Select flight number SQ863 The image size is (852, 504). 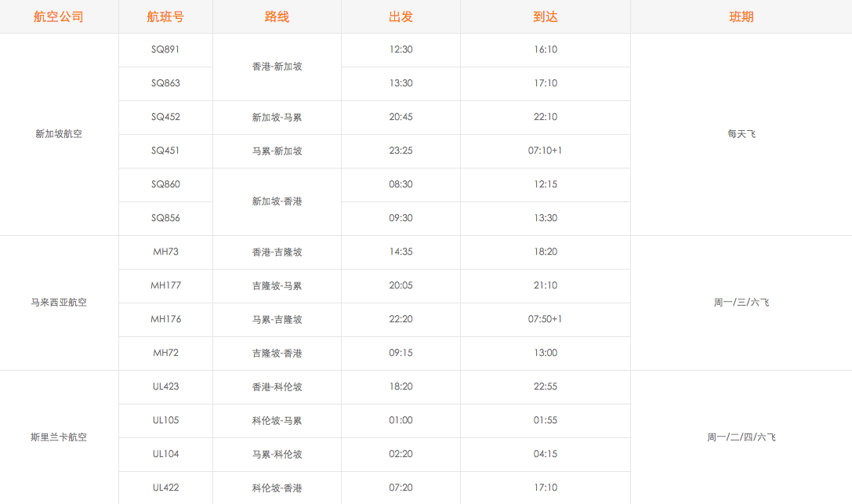[x=165, y=83]
